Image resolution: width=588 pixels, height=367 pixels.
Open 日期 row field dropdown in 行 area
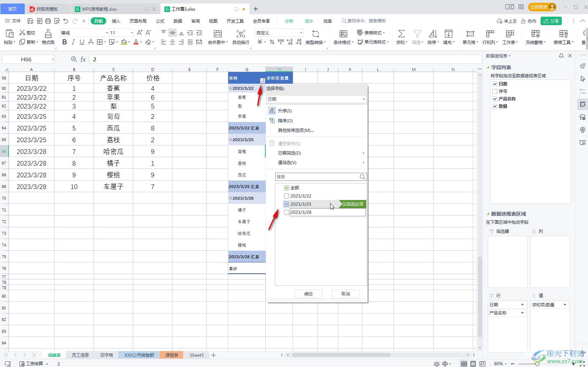522,305
